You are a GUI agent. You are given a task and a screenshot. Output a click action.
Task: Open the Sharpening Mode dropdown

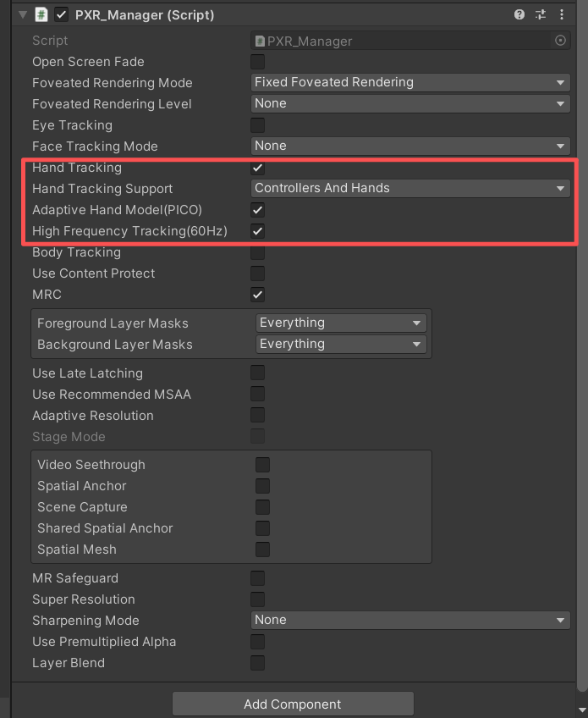pyautogui.click(x=409, y=620)
